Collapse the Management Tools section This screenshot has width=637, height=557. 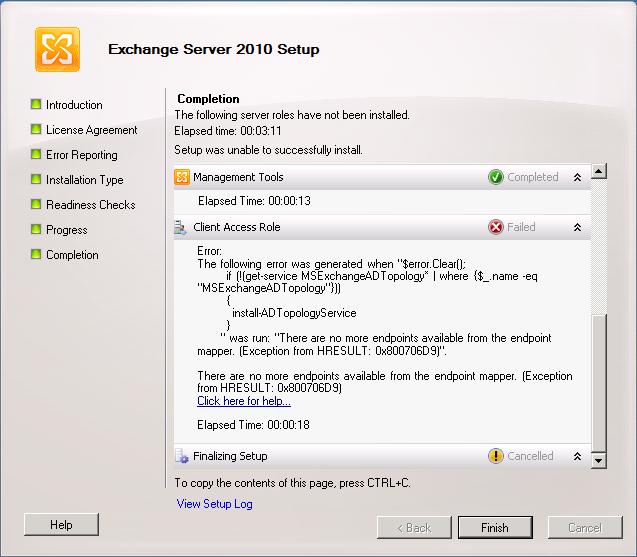pyautogui.click(x=577, y=178)
